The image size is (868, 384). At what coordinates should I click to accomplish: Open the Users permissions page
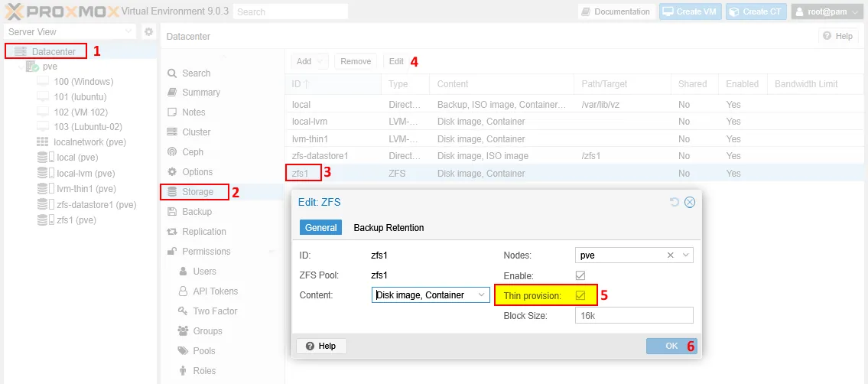tap(204, 271)
